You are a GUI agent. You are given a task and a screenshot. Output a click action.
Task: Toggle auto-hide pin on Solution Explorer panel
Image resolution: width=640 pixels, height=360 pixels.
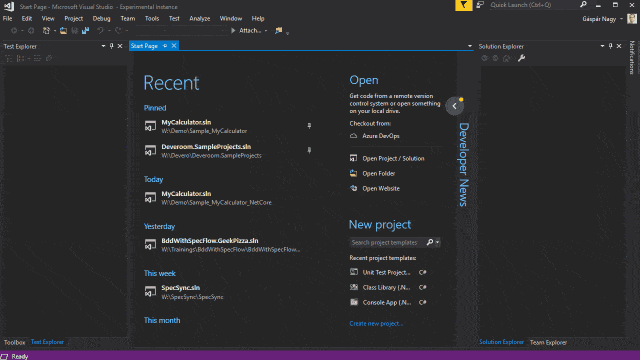(611, 46)
